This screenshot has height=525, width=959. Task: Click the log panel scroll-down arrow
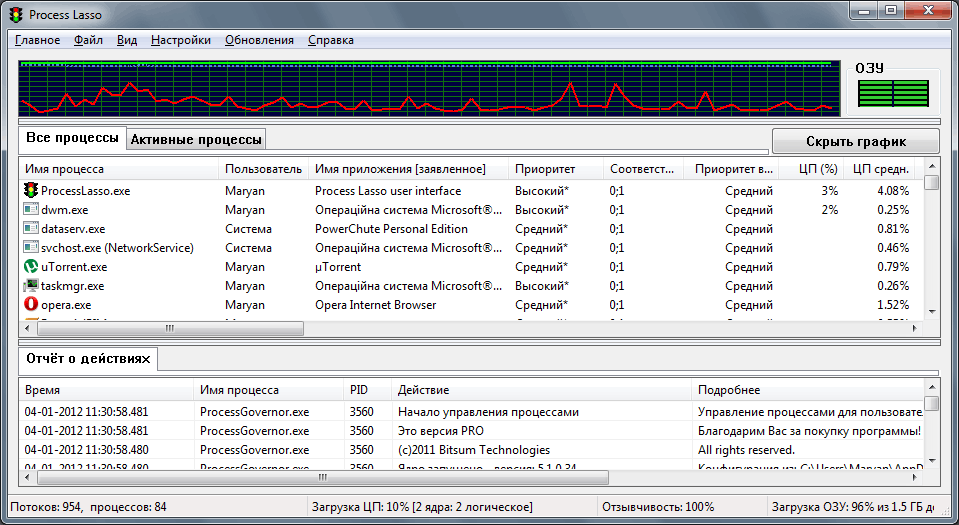(931, 461)
